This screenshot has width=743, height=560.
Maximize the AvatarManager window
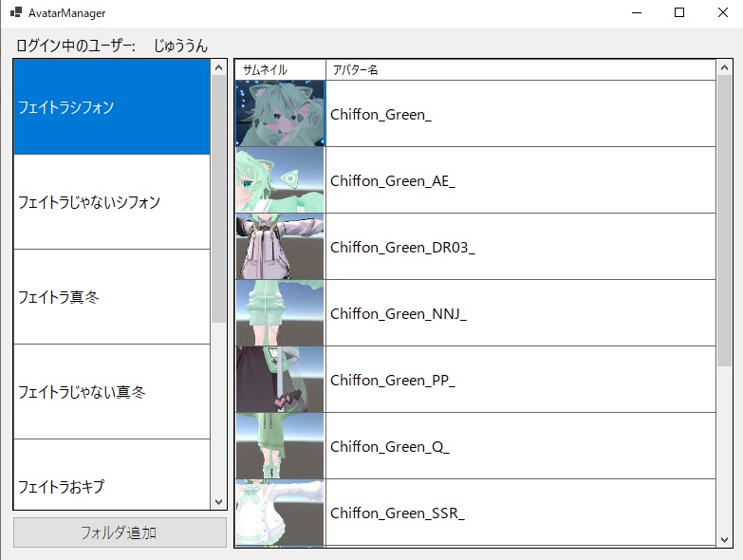tap(679, 12)
